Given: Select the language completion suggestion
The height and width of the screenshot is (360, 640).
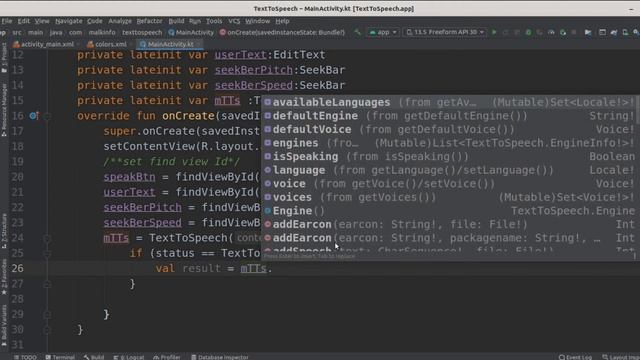Looking at the screenshot, I should click(x=448, y=170).
